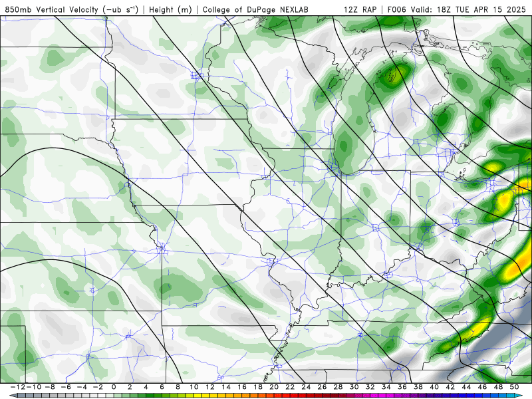Click the cyan right arrow end of the color bar
The width and height of the screenshot is (532, 399).
coord(519,396)
